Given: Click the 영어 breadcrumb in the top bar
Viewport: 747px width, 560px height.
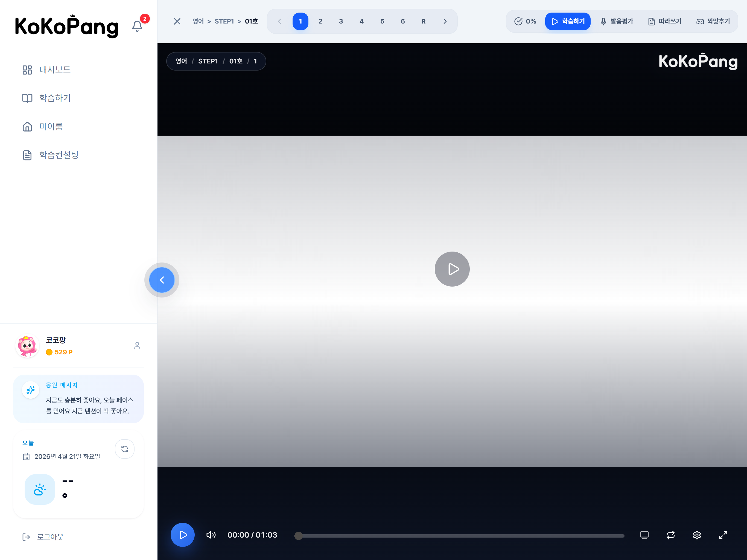Looking at the screenshot, I should pyautogui.click(x=198, y=21).
